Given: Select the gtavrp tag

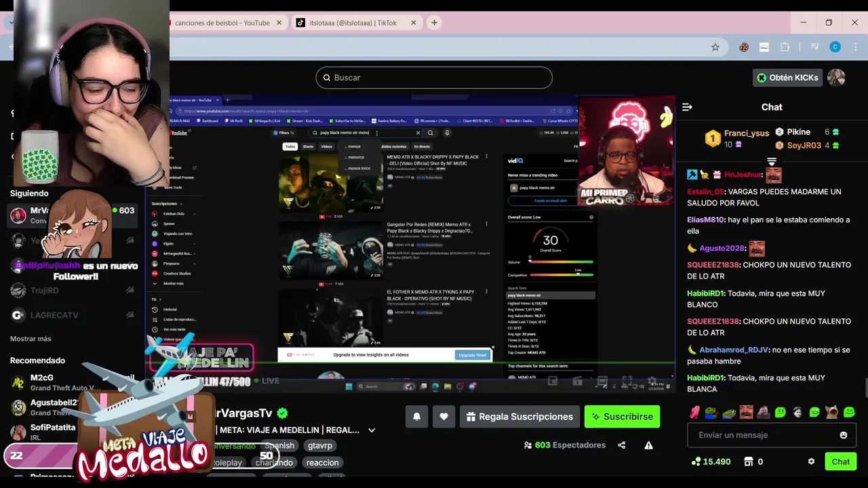Looking at the screenshot, I should 320,445.
